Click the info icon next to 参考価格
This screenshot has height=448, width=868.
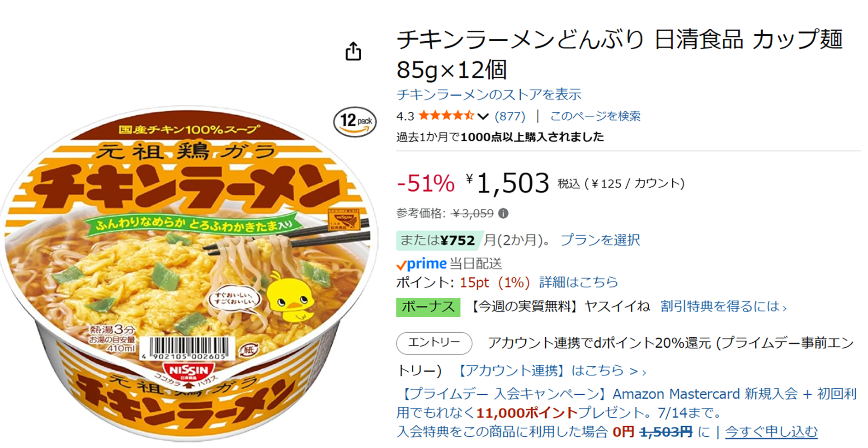(x=503, y=213)
